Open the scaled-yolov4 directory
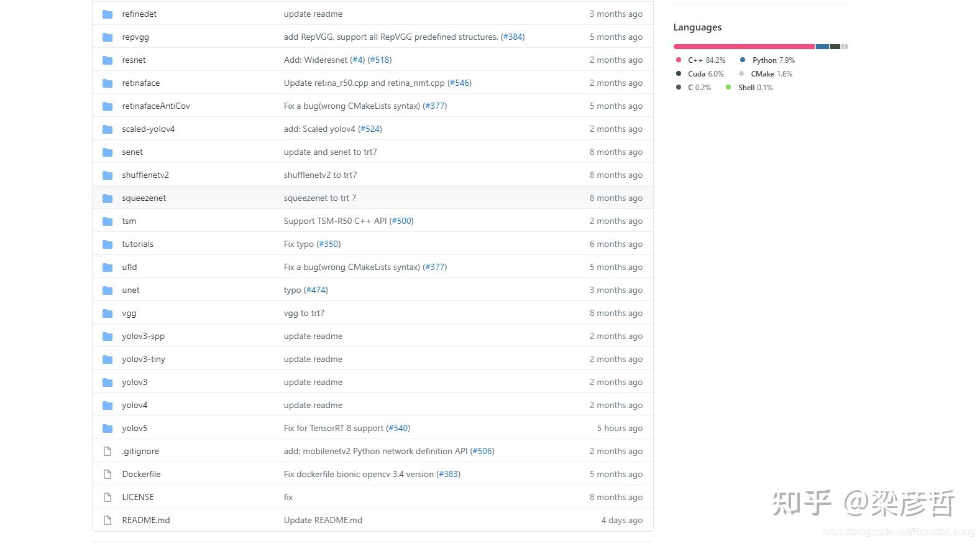This screenshot has height=543, width=980. point(148,129)
